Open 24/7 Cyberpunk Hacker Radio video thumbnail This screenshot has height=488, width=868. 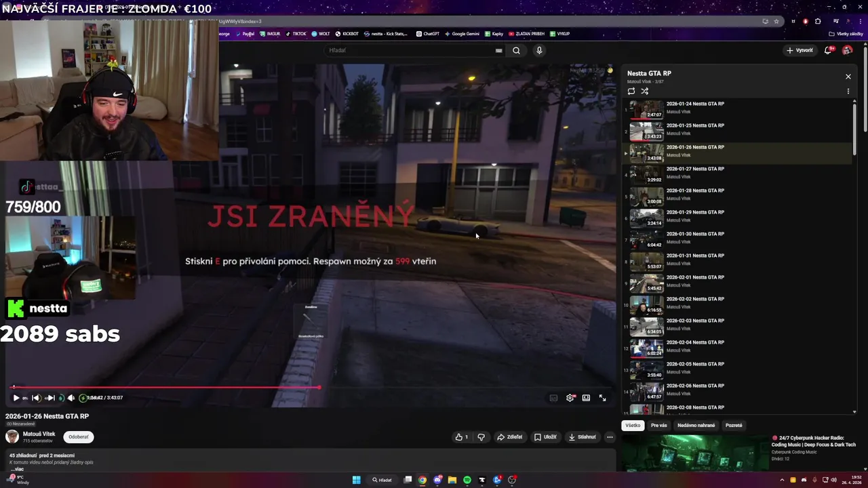pyautogui.click(x=694, y=452)
